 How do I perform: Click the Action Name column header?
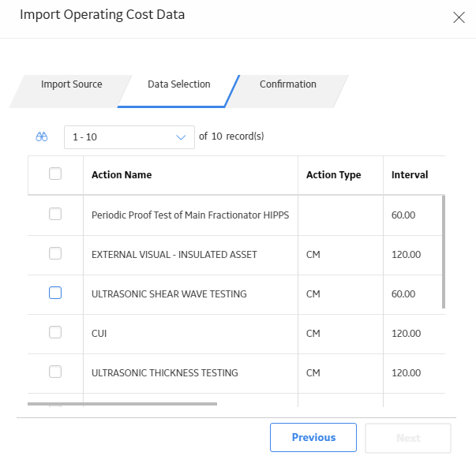pyautogui.click(x=122, y=175)
